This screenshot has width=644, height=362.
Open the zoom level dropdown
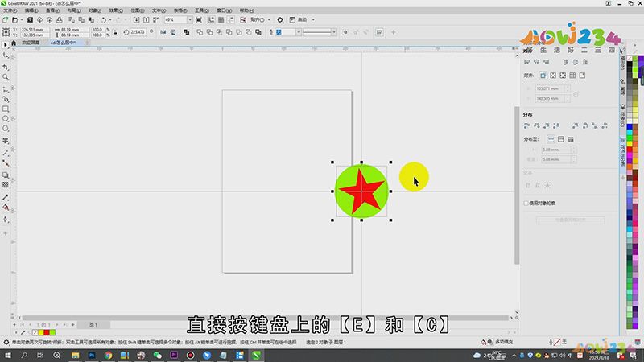coord(190,19)
